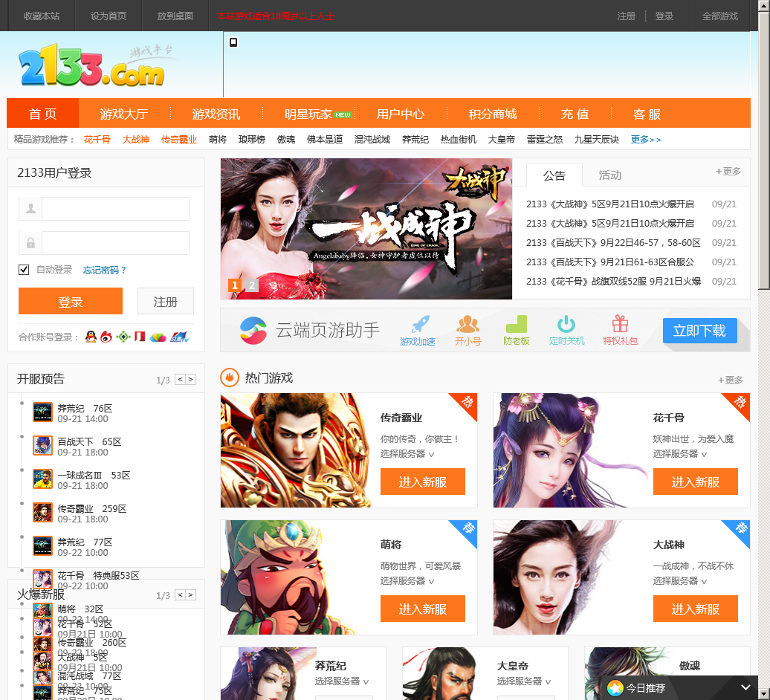Switch to the 公告 tab

pos(554,175)
